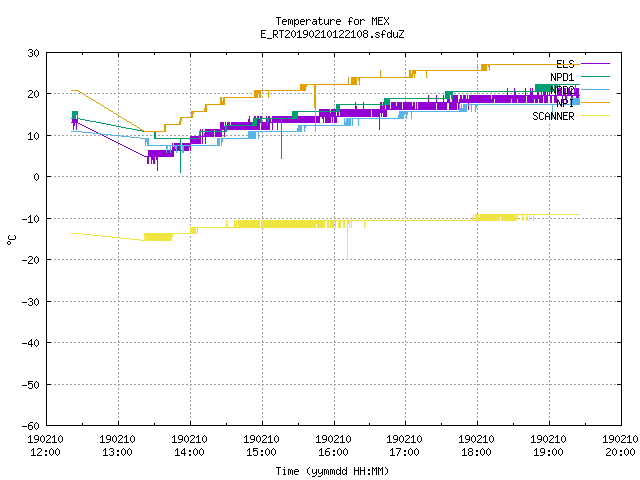
Task: Click the NPD2 legend label
Action: [562, 90]
